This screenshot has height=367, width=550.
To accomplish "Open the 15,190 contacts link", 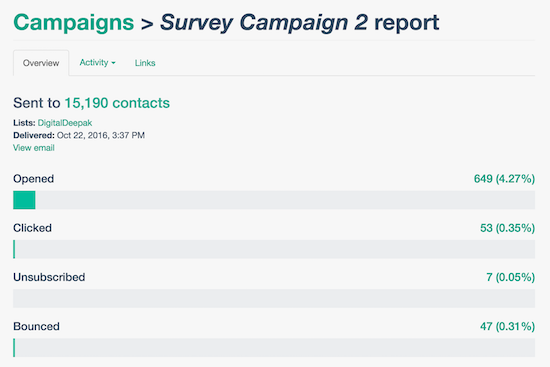I will (117, 103).
